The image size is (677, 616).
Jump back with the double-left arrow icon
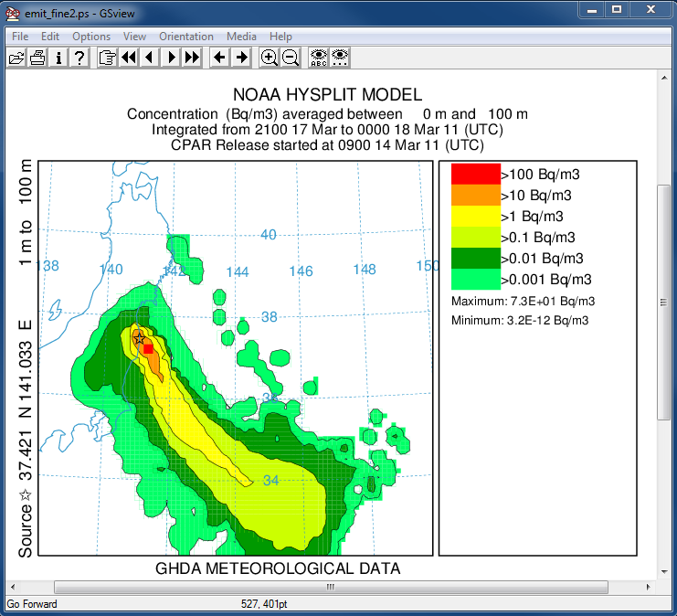pyautogui.click(x=129, y=58)
